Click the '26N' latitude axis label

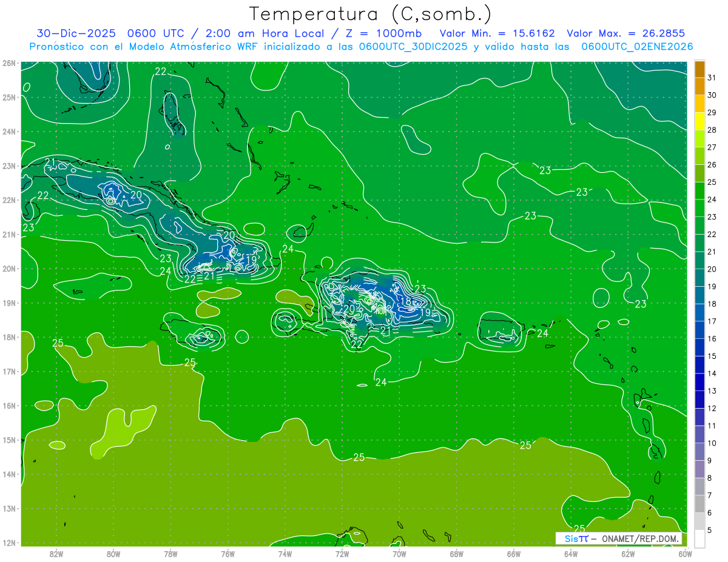(x=8, y=63)
